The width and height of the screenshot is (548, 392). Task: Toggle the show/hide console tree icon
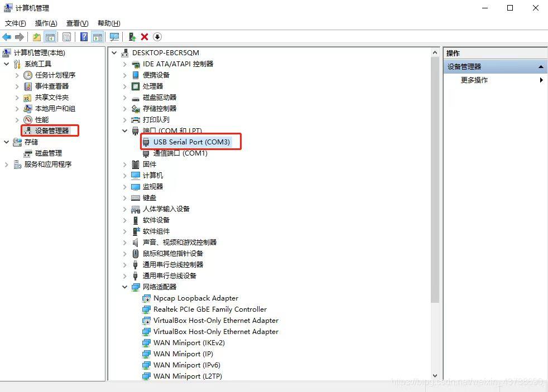click(50, 37)
